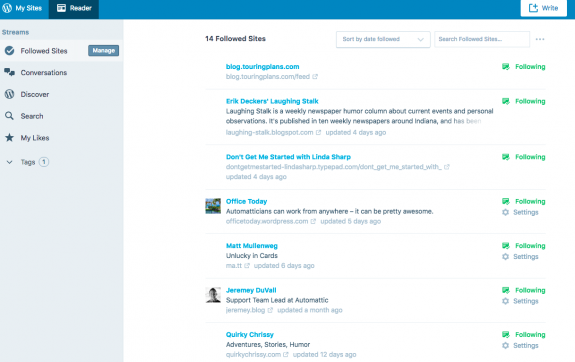Click external link icon beside dontgetmestarted typepad URL
The width and height of the screenshot is (575, 362).
[x=447, y=167]
